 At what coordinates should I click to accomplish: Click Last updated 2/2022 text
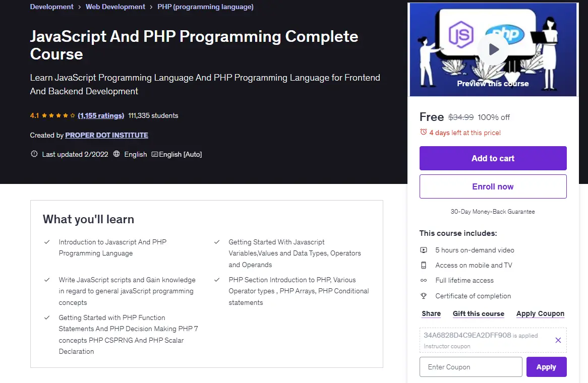tap(75, 154)
